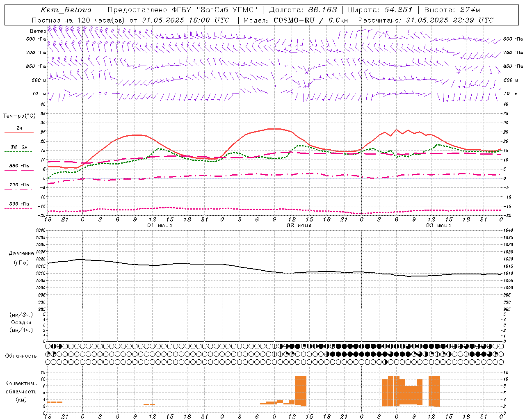The image size is (525, 420).
Task: Click the Облачность cloud rows label
Action: (x=21, y=356)
